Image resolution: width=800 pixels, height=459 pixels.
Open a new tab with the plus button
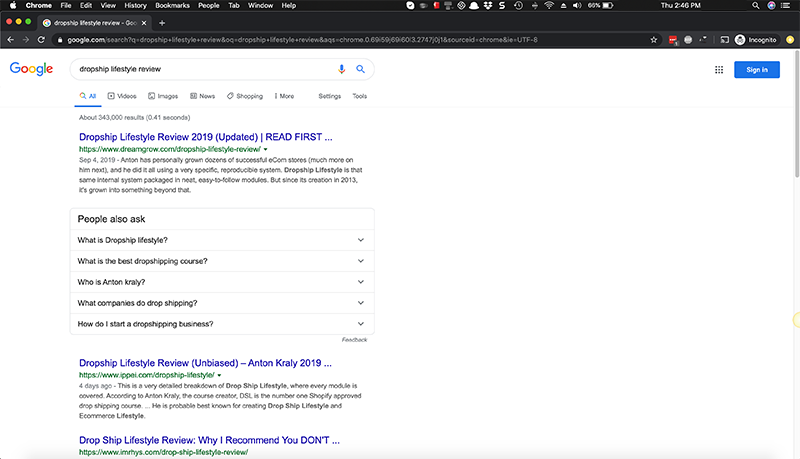click(x=162, y=23)
